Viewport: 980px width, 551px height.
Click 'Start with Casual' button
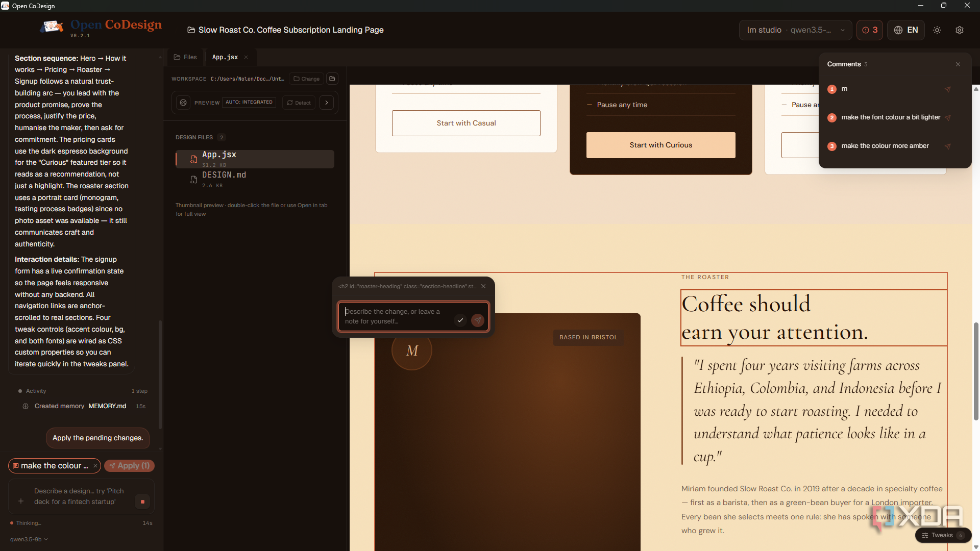click(x=466, y=123)
